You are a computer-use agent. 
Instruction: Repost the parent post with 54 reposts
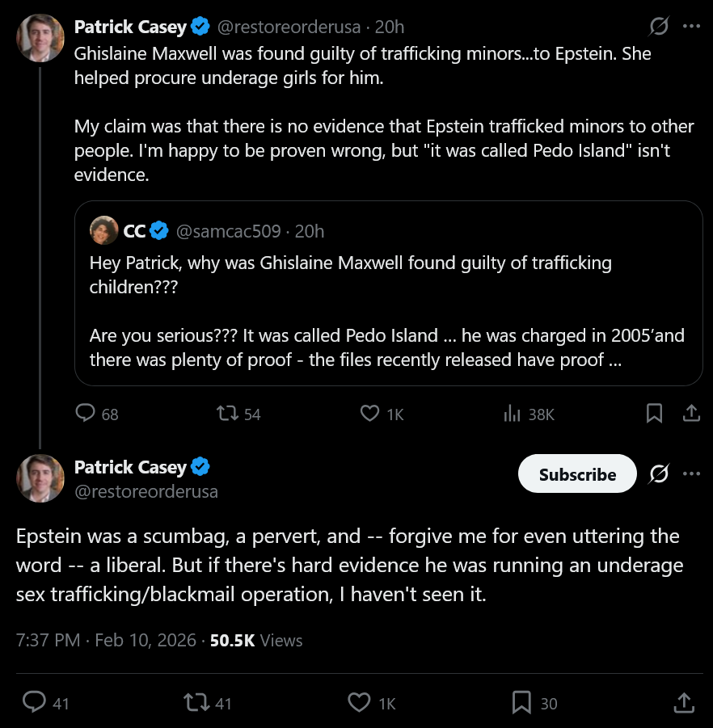227,414
